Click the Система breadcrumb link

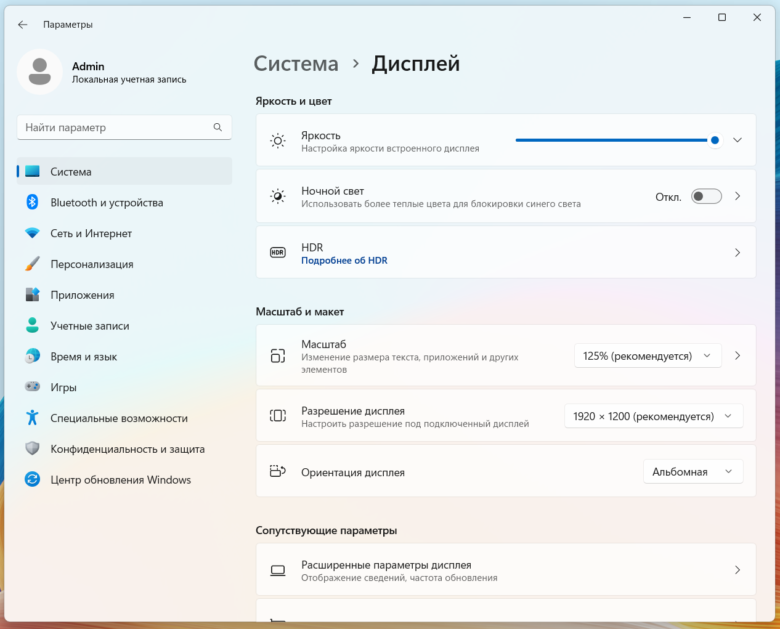point(296,64)
